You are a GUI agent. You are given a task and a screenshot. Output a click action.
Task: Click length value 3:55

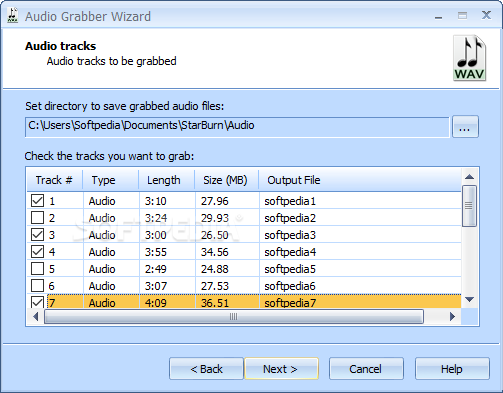point(155,252)
